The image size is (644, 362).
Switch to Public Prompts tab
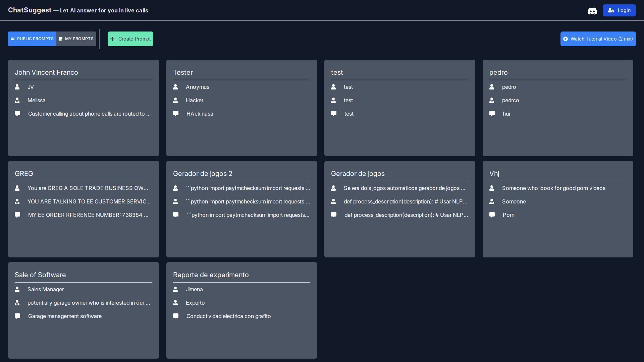(x=32, y=39)
